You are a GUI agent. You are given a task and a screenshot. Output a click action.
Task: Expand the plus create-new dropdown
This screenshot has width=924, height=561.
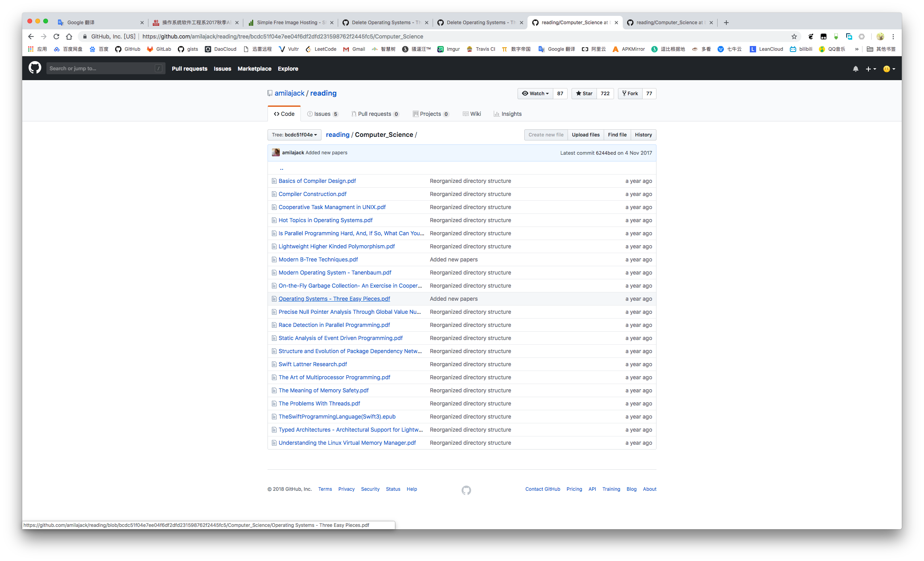870,69
